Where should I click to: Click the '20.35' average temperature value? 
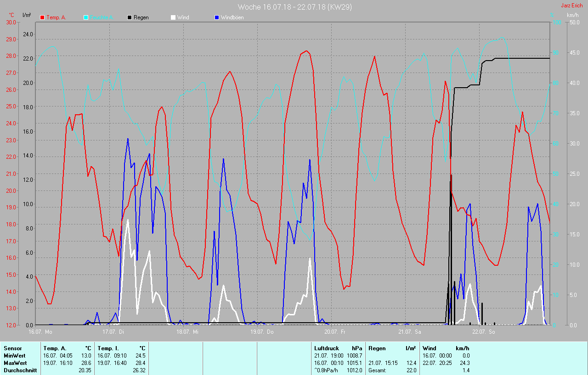pyautogui.click(x=85, y=370)
